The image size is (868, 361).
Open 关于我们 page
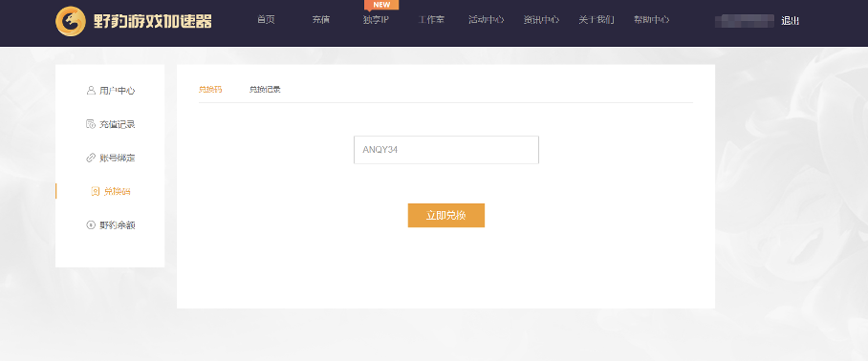point(597,20)
